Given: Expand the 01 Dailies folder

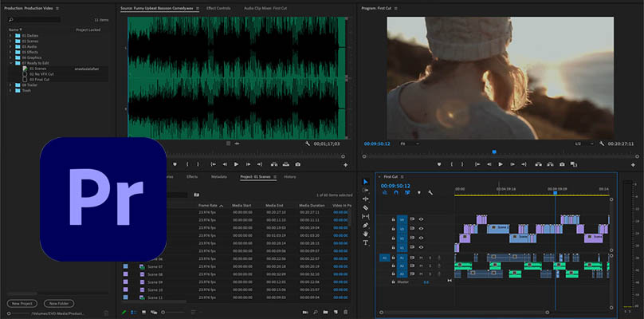Looking at the screenshot, I should [10, 36].
